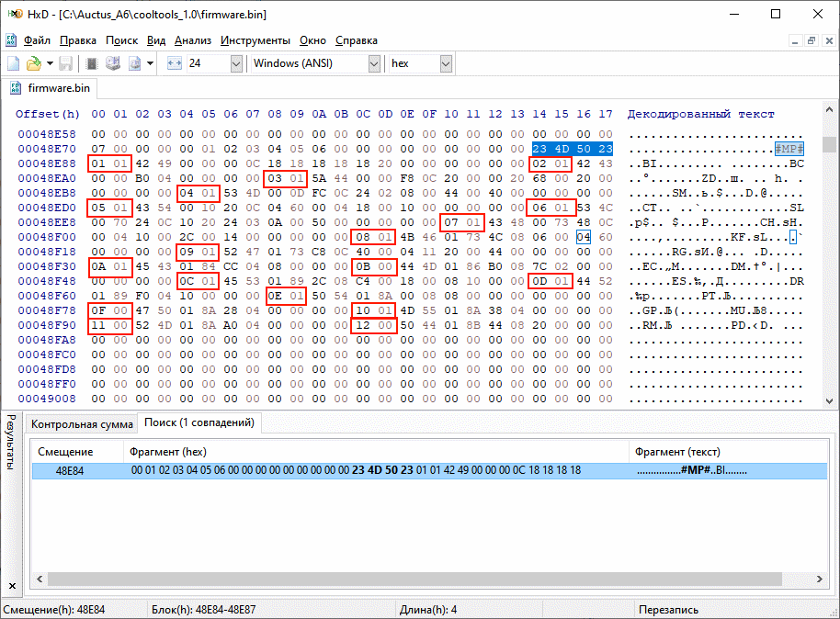This screenshot has height=619, width=840.
Task: Click the blue-outlined byte 04 in row 00048F00
Action: 584,237
